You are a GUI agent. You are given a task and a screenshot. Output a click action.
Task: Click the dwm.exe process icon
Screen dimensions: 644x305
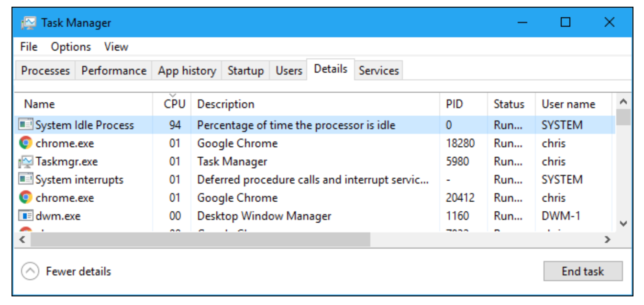click(26, 216)
